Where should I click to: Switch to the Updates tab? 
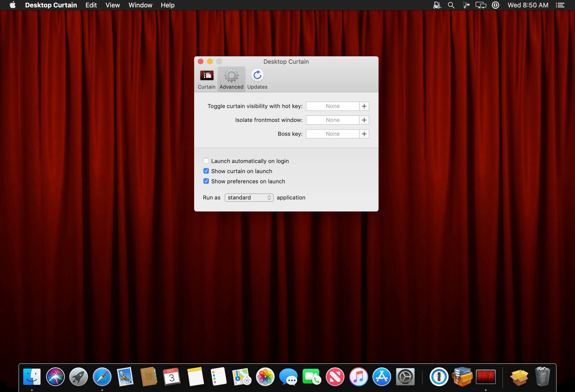[257, 79]
